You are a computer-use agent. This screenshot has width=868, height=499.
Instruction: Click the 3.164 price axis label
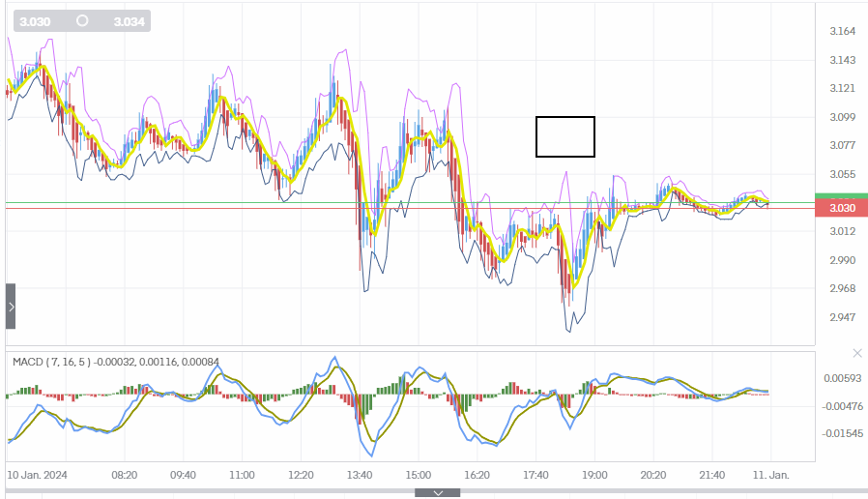[843, 32]
